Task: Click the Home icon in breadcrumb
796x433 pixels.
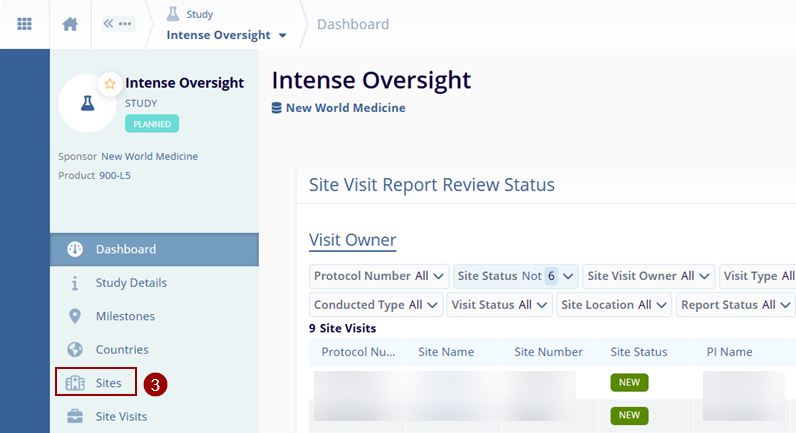Action: click(70, 24)
